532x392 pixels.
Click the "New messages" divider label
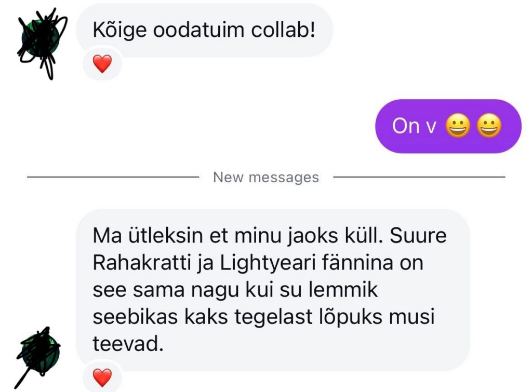pos(266,177)
